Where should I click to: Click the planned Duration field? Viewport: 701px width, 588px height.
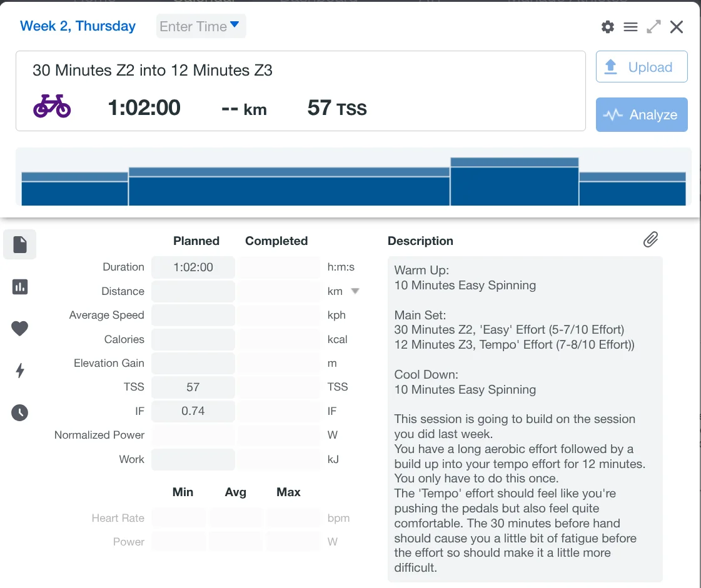tap(193, 267)
